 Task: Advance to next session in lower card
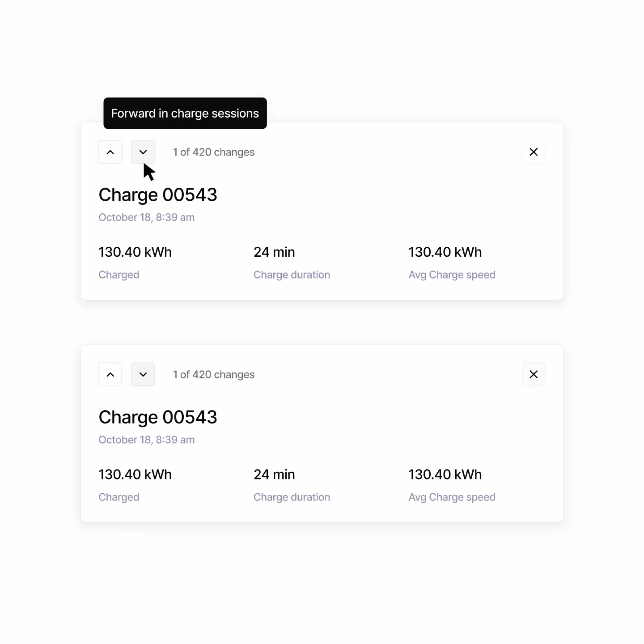coord(143,374)
